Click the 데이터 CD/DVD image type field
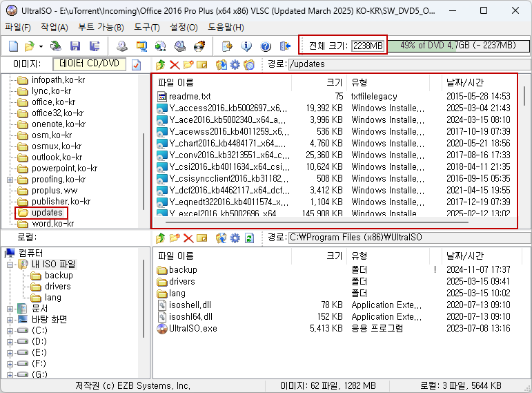 [89, 64]
